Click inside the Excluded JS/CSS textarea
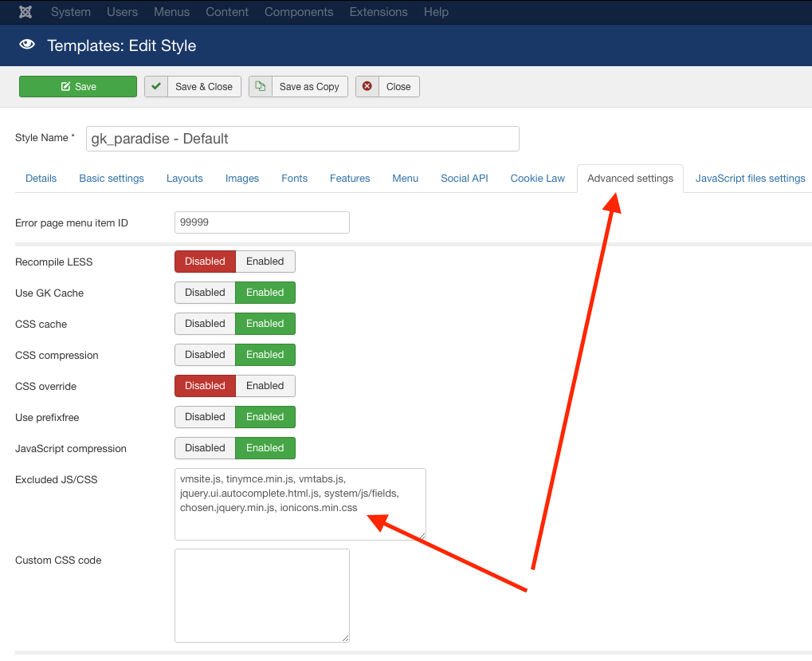 coord(300,504)
